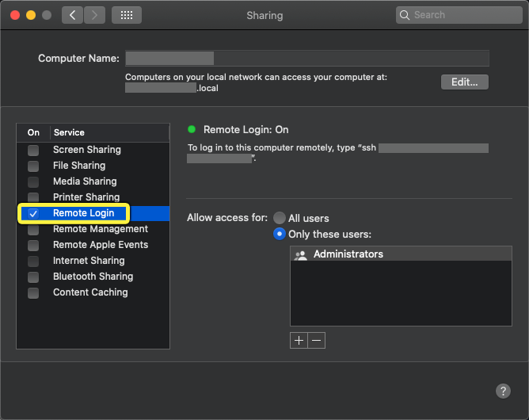Add a user with the plus button

[299, 340]
